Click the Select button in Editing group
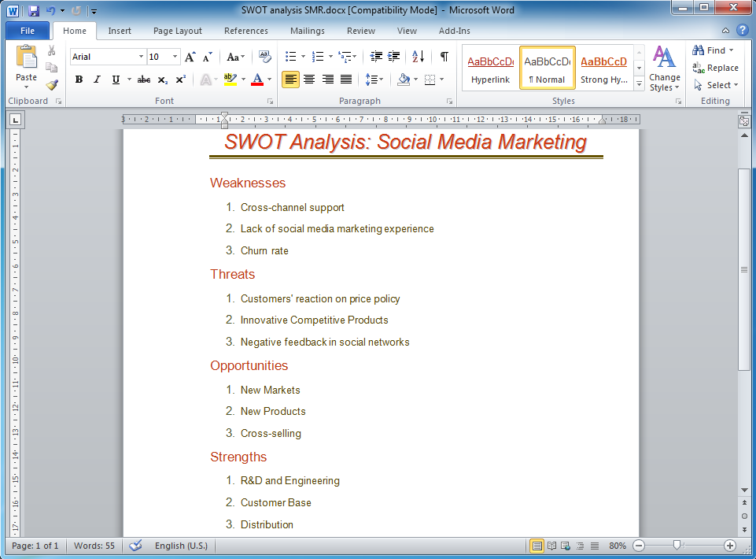 tap(713, 85)
